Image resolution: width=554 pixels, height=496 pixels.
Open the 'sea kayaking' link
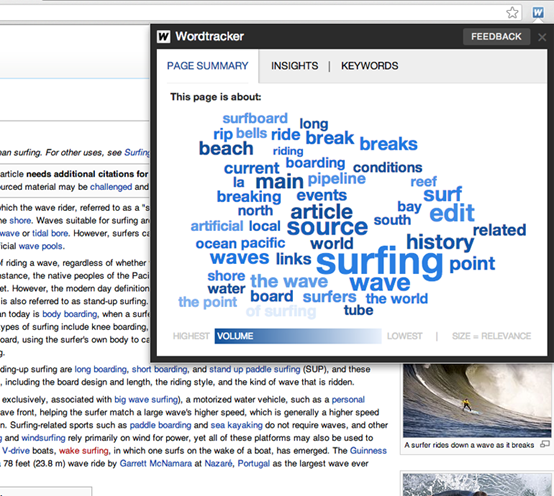click(236, 425)
